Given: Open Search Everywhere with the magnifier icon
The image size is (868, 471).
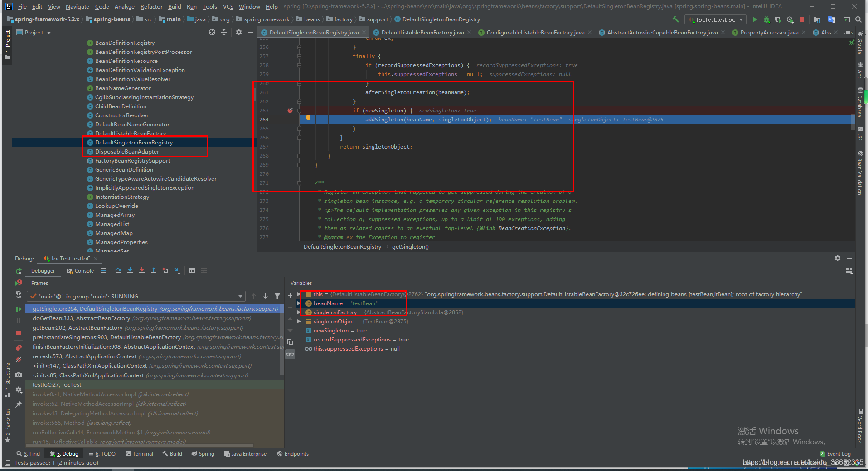Looking at the screenshot, I should [858, 19].
